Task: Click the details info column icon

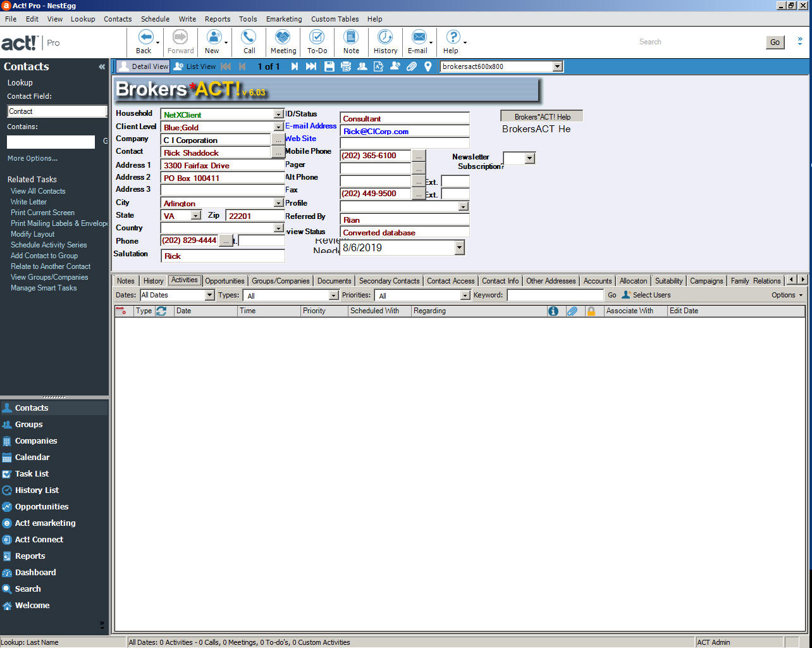Action: click(553, 311)
